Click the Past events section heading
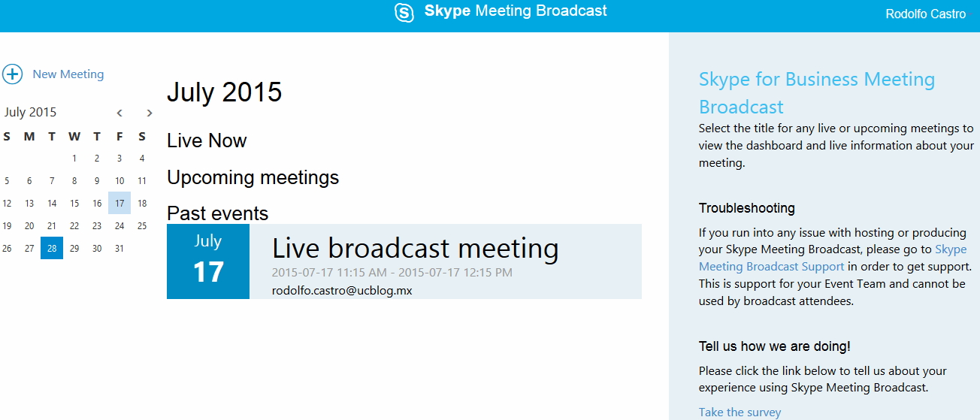This screenshot has height=420, width=980. [217, 213]
